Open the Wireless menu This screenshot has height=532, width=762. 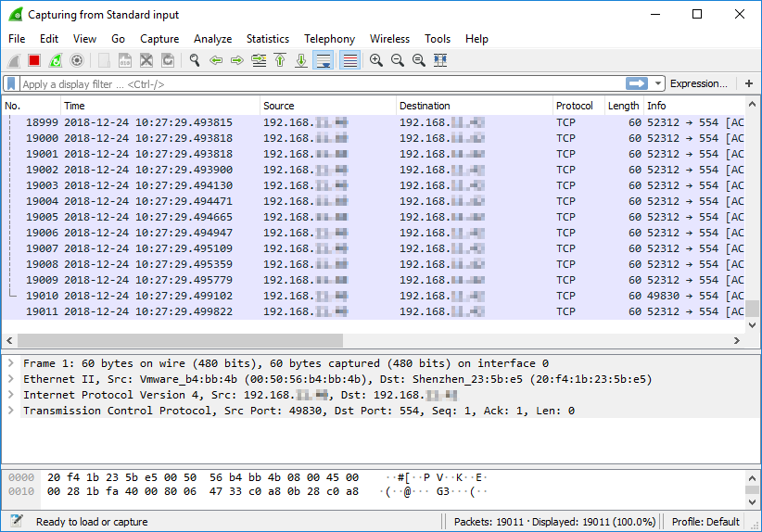click(389, 39)
